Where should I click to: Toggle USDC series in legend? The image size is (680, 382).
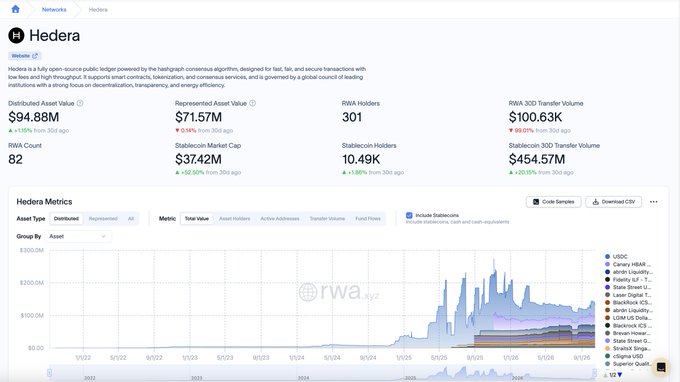tap(616, 257)
